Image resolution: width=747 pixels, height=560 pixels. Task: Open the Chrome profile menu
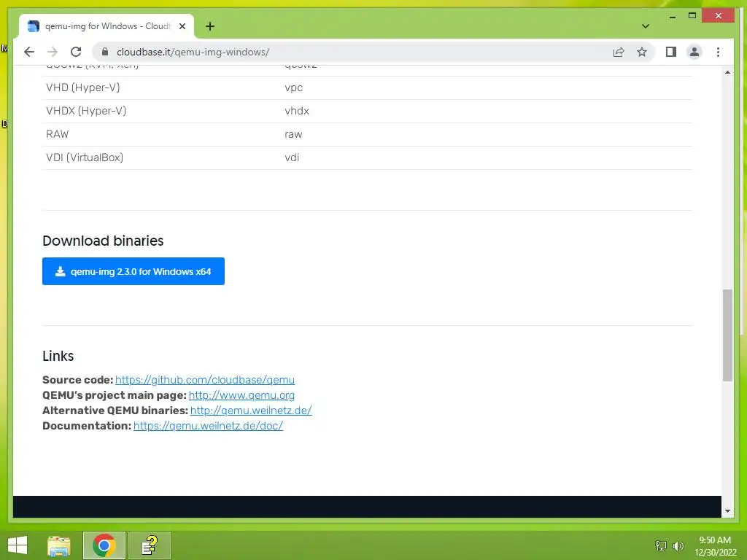(x=694, y=52)
